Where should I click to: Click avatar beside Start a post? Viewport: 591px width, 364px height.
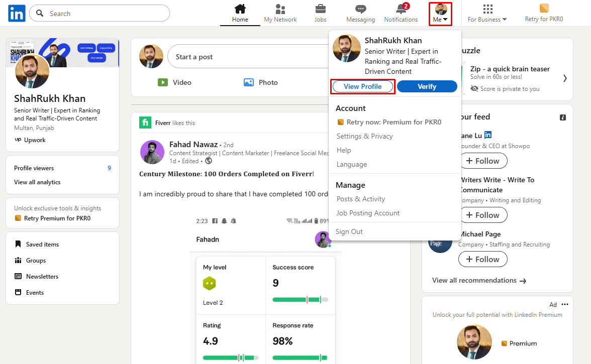click(152, 56)
